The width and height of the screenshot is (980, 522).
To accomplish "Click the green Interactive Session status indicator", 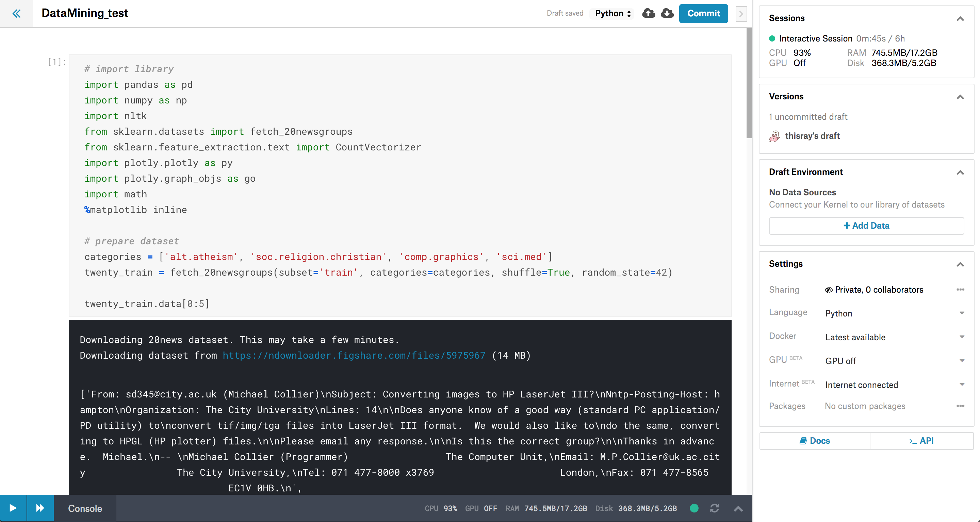I will (772, 38).
